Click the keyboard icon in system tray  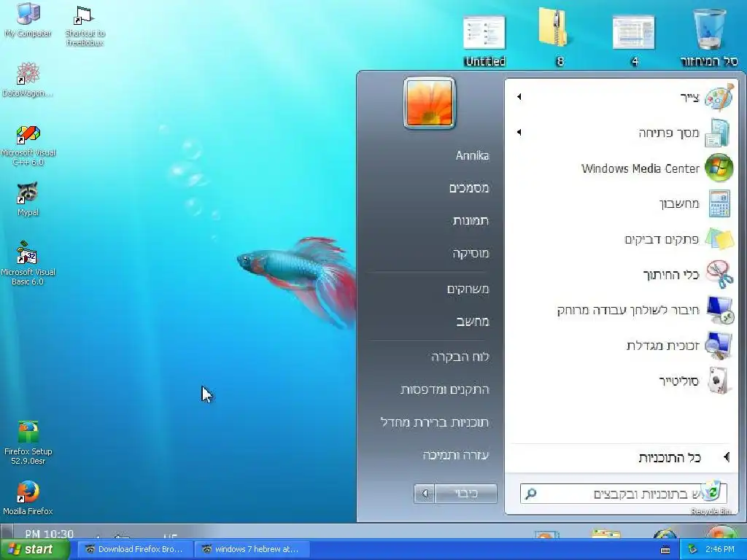tap(665, 550)
